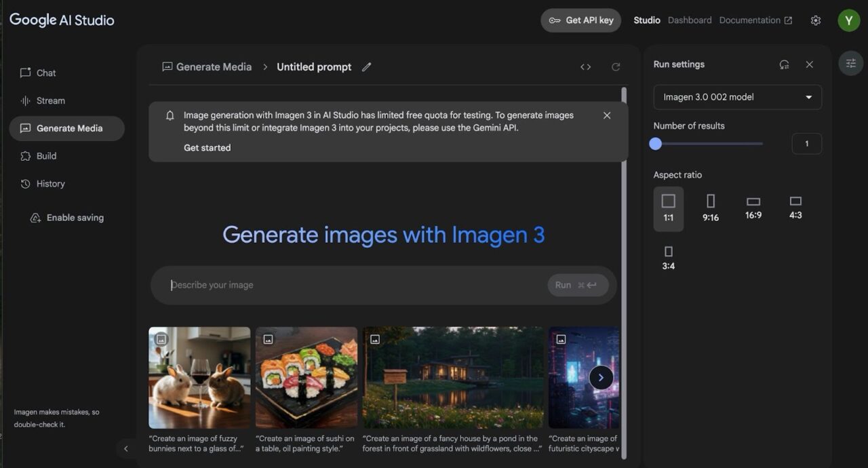Select the fancy house by pond thumbnail
The image size is (868, 468).
(x=453, y=378)
